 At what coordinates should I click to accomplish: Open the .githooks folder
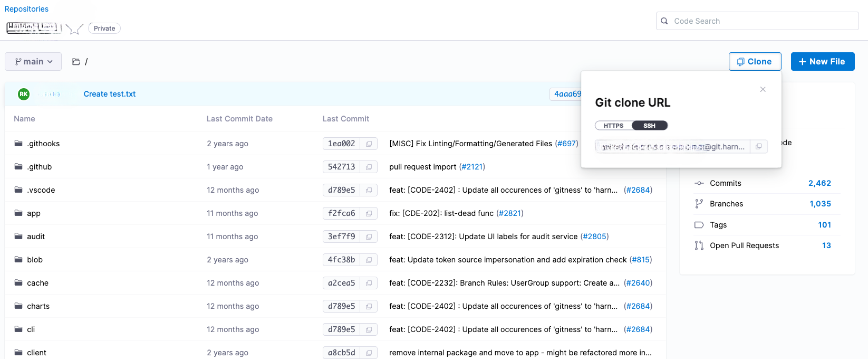43,144
